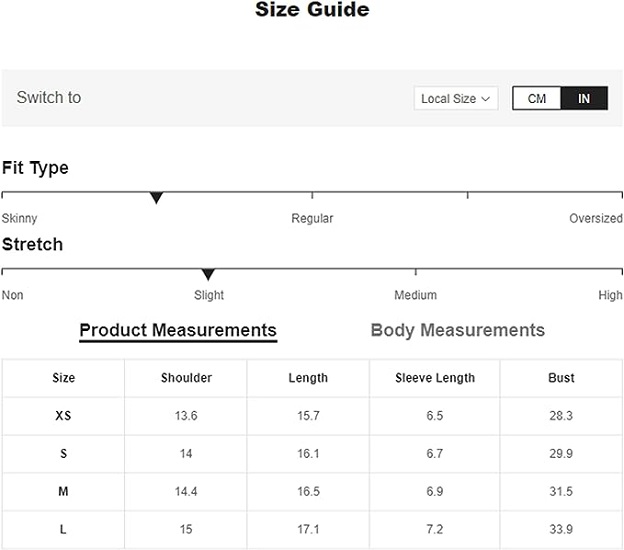The image size is (624, 550).
Task: Switch to Body Measurements tab
Action: (457, 330)
